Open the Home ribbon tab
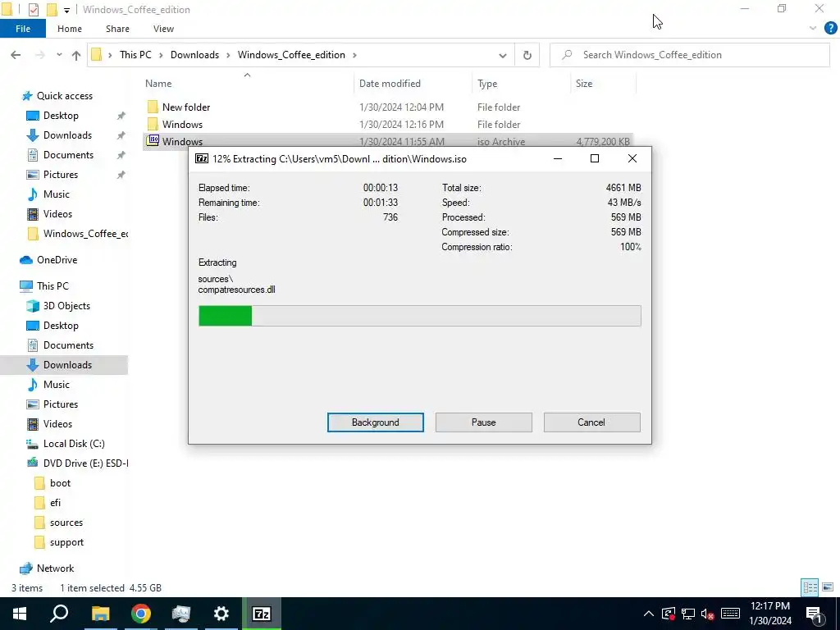Image resolution: width=840 pixels, height=630 pixels. [70, 29]
